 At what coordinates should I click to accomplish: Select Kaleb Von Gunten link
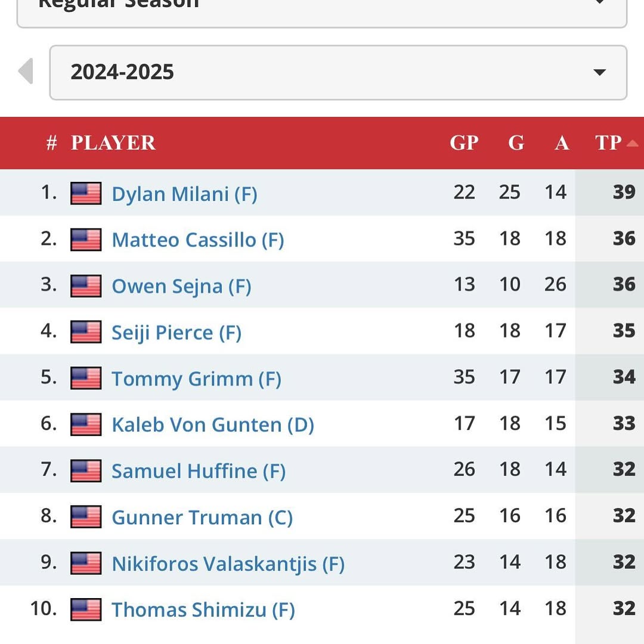click(212, 425)
